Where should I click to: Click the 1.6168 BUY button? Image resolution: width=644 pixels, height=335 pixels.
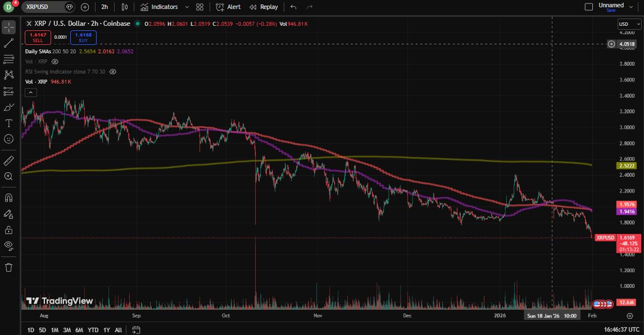[83, 37]
